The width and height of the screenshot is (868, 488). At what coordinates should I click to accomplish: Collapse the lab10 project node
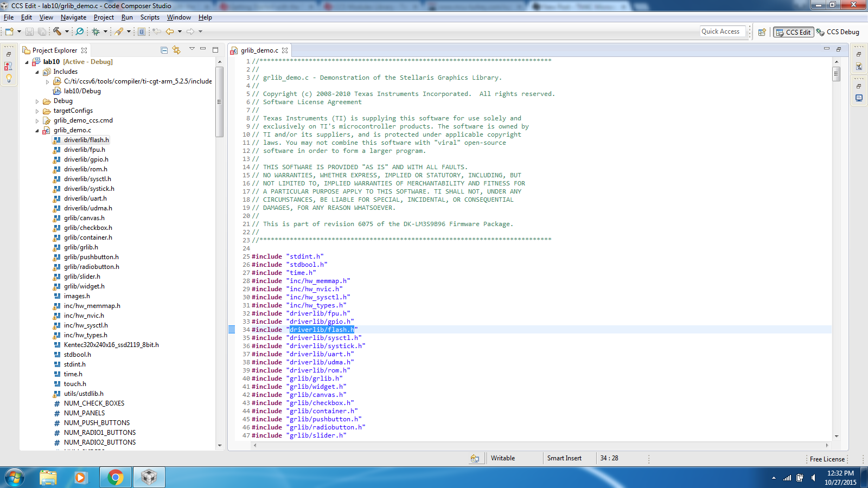coord(27,62)
